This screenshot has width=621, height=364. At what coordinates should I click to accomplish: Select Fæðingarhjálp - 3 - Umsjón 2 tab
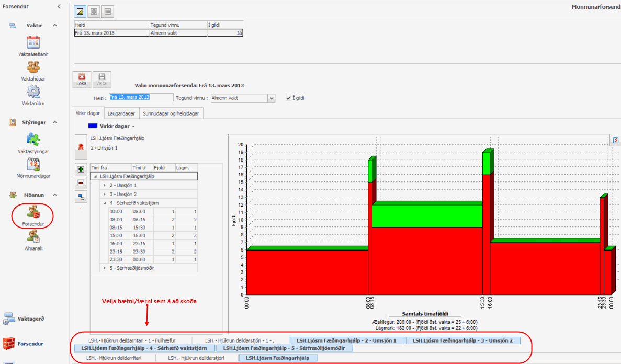point(463,340)
